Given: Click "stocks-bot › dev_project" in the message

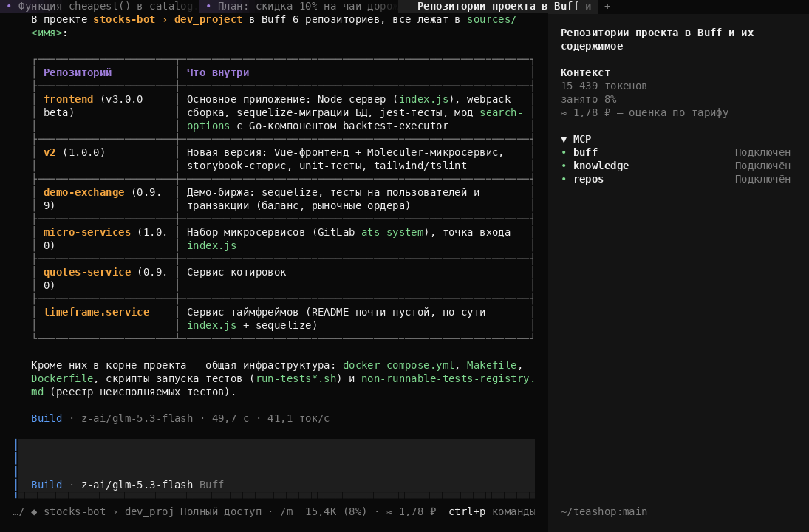Looking at the screenshot, I should (168, 19).
